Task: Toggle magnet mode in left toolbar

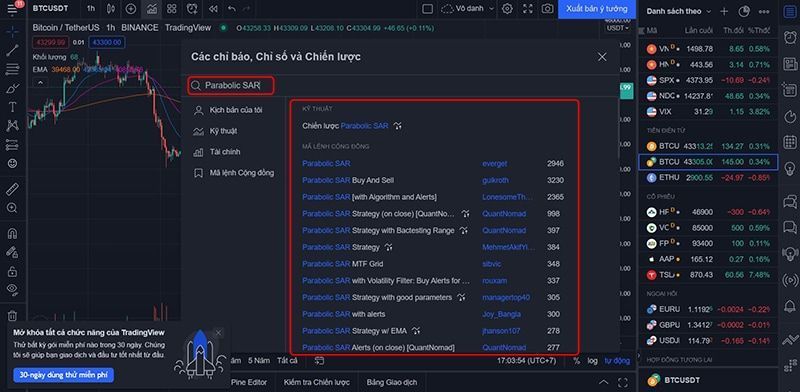Action: 12,233
